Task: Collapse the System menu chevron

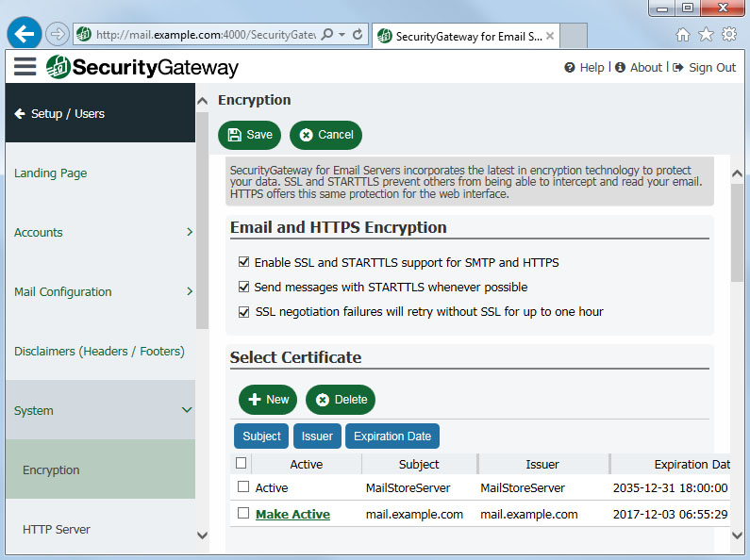Action: point(187,410)
